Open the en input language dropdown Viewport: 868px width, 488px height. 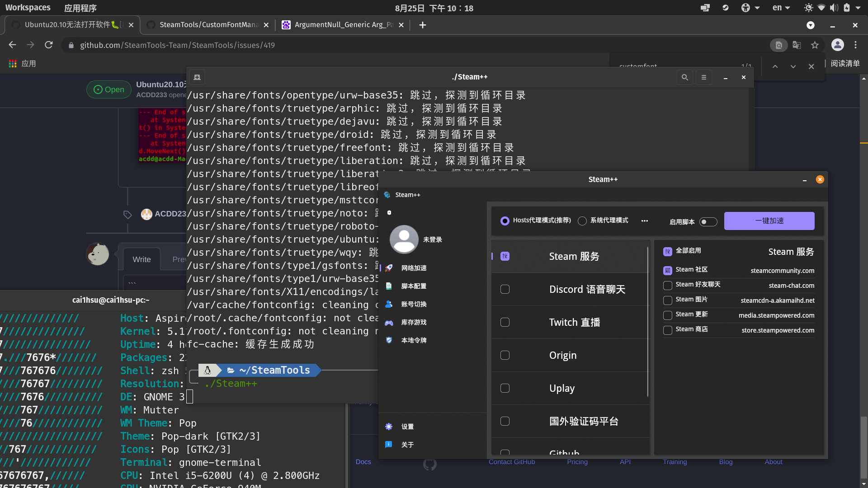781,8
